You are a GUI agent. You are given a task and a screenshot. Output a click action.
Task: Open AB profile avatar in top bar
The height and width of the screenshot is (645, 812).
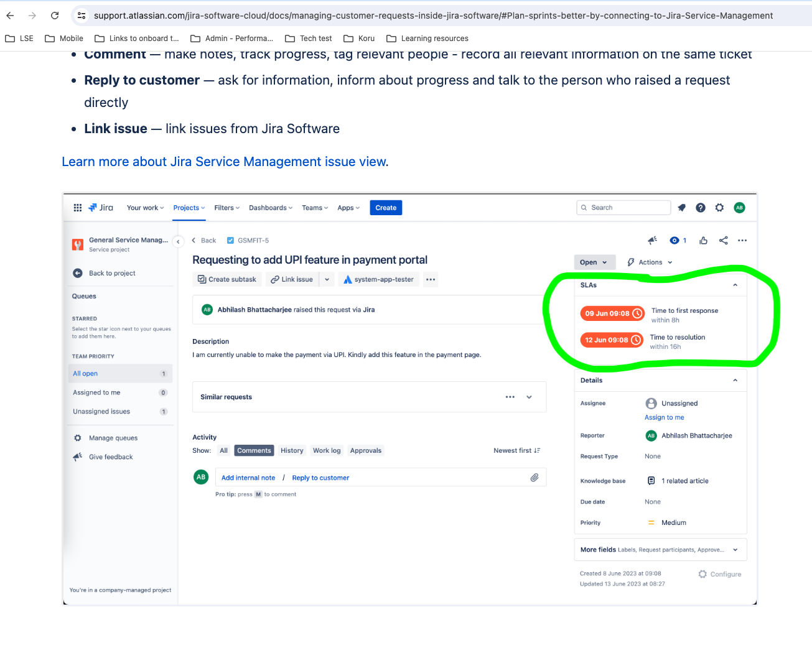click(x=739, y=208)
